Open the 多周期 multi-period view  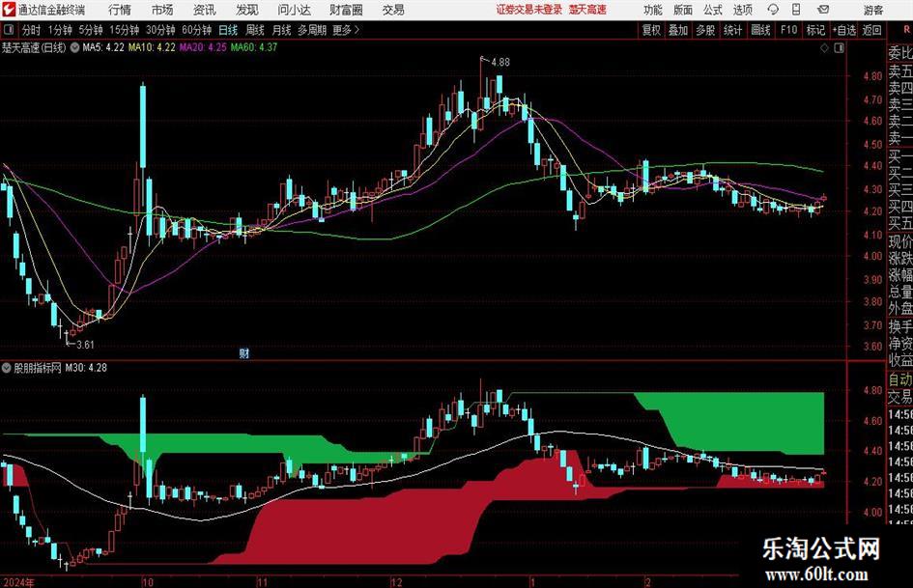[312, 30]
